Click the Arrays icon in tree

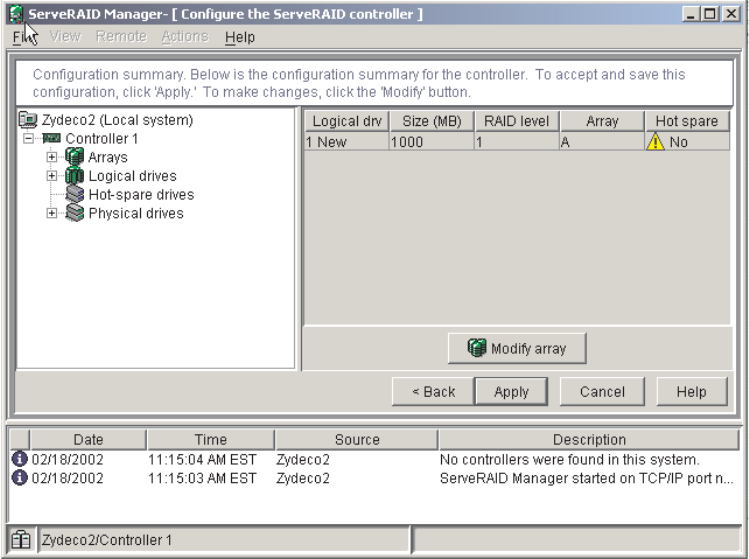point(74,157)
